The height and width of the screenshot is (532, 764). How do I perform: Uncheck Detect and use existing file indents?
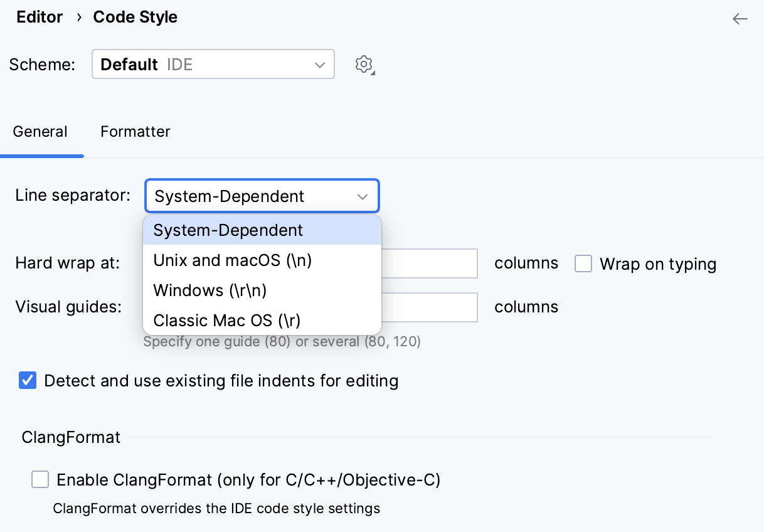(x=27, y=380)
